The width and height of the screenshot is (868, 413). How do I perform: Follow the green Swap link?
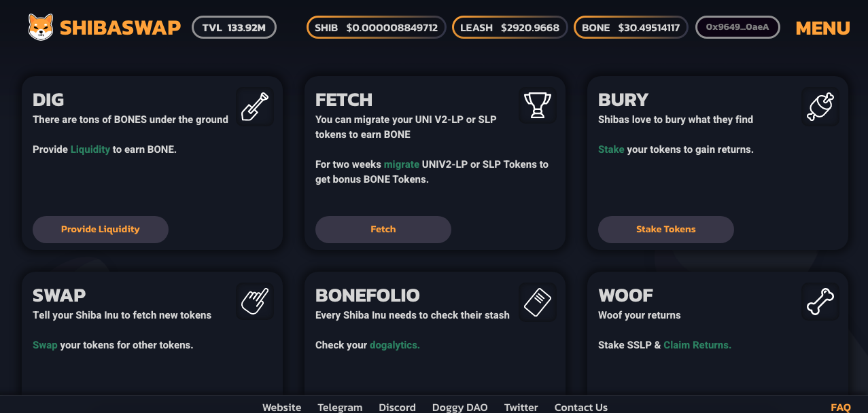pos(45,345)
